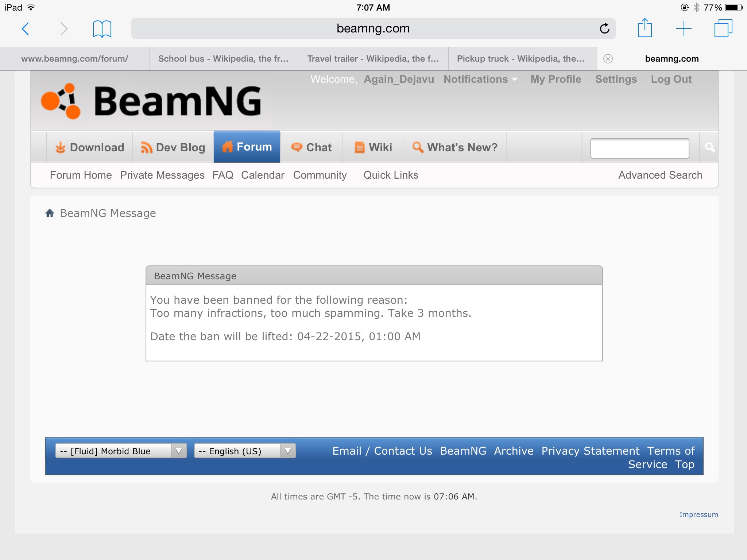
Task: Click the home breadcrumb icon
Action: (50, 213)
